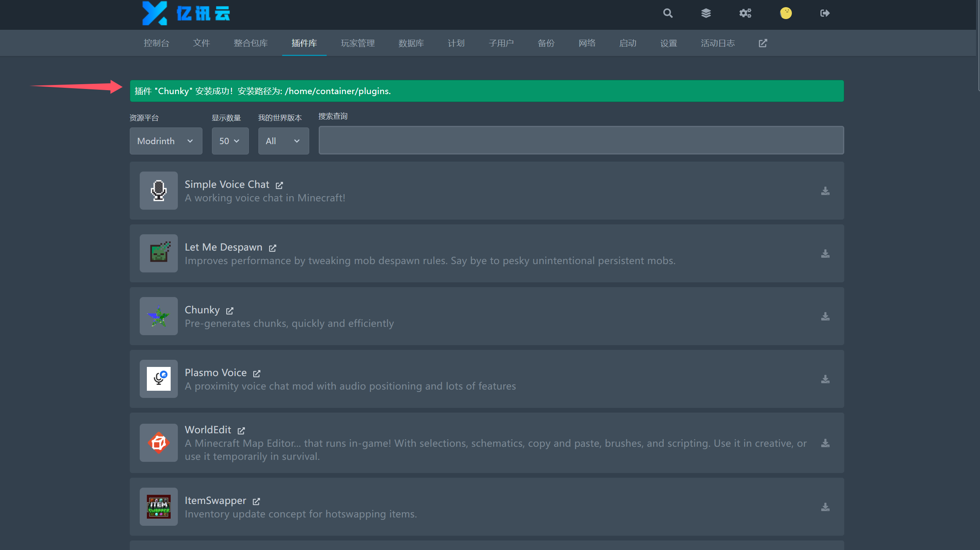Click the Plasmo Voice title
The width and height of the screenshot is (980, 550).
216,373
